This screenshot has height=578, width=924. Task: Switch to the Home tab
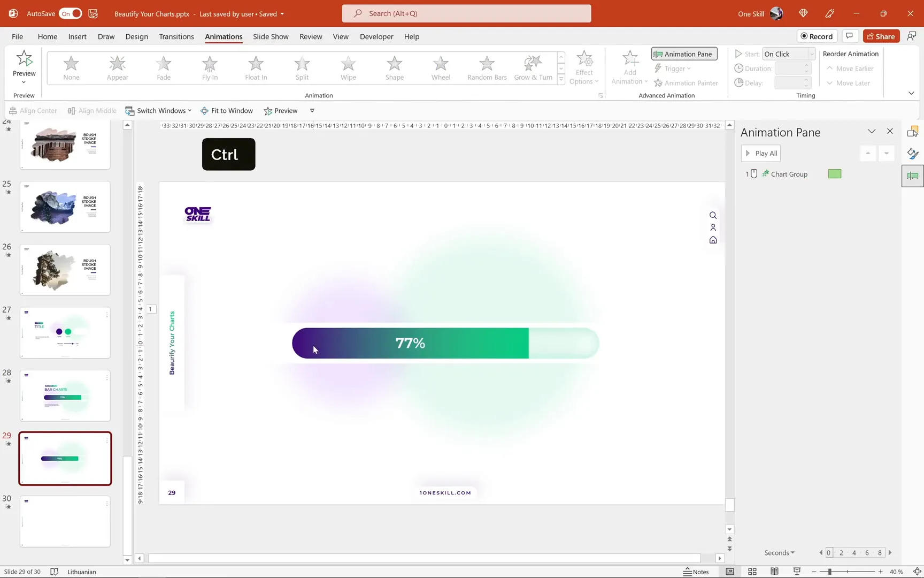[x=48, y=36]
